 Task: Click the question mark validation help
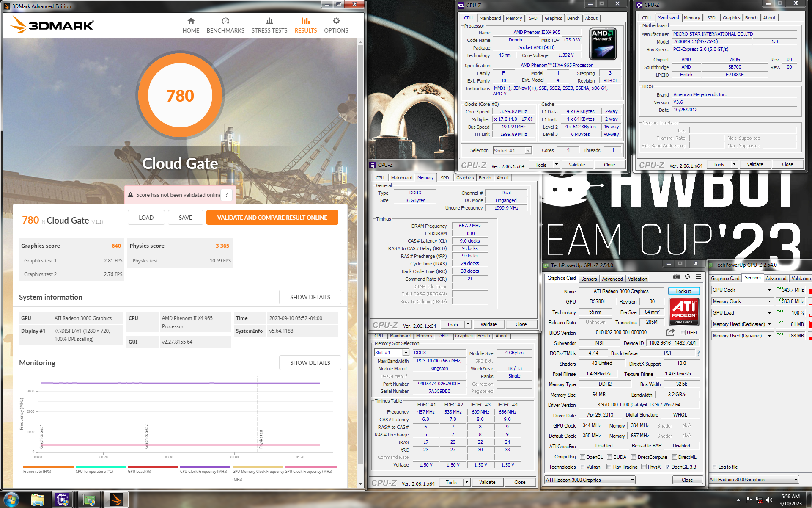click(227, 195)
